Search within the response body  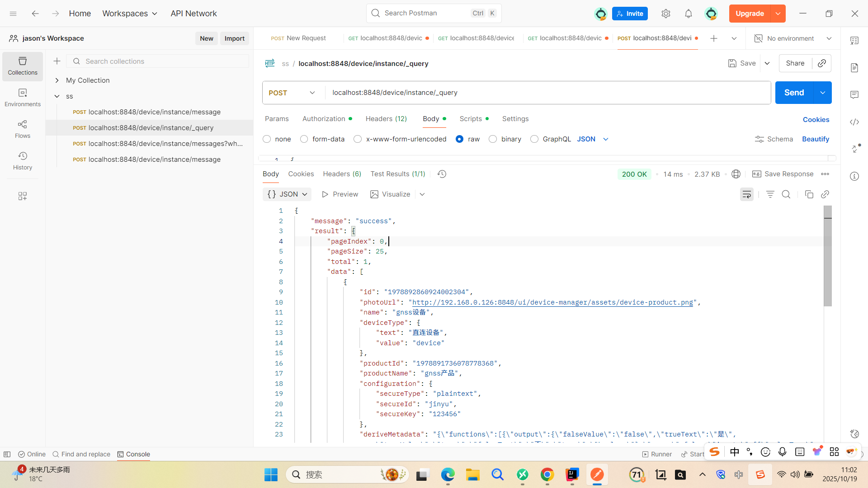[x=786, y=194]
